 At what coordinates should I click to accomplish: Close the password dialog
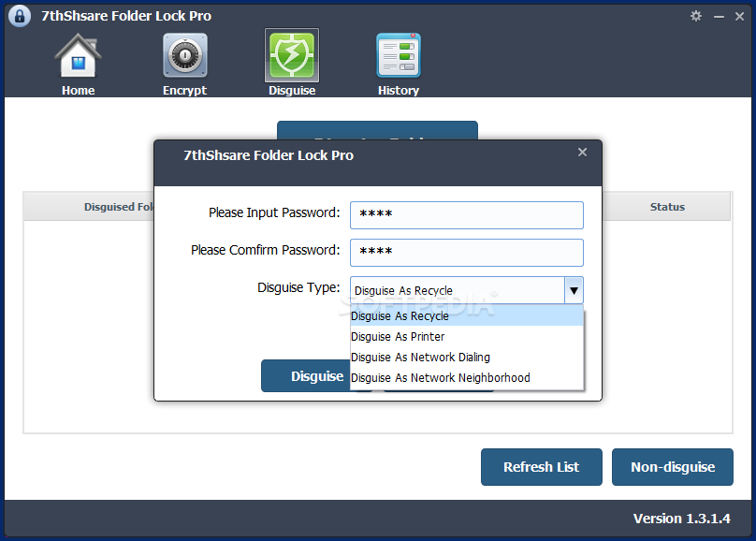coord(582,153)
